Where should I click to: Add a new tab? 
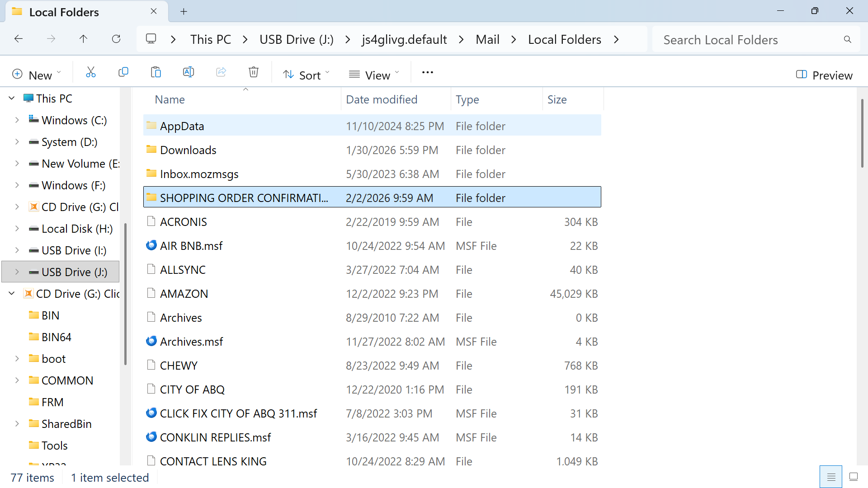pos(184,12)
